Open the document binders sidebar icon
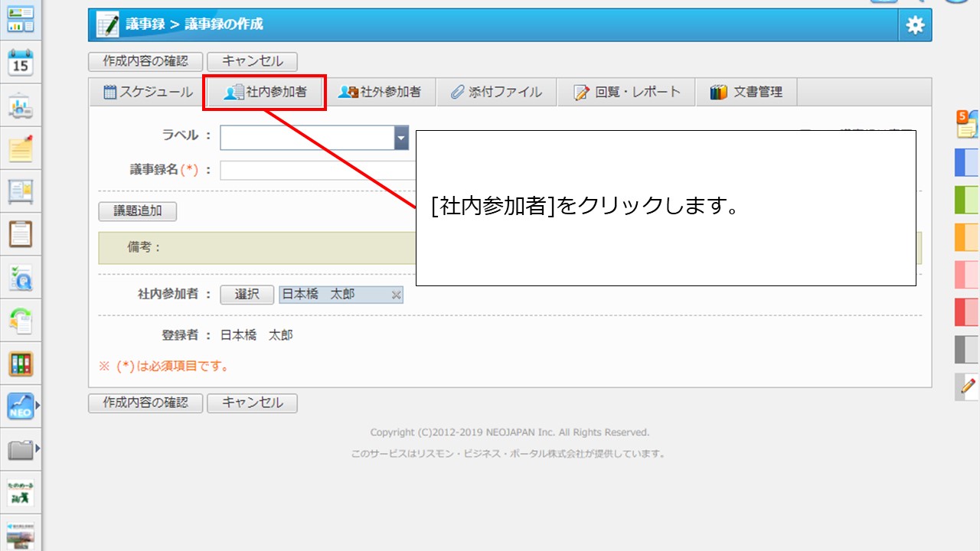The image size is (980, 551). click(21, 363)
